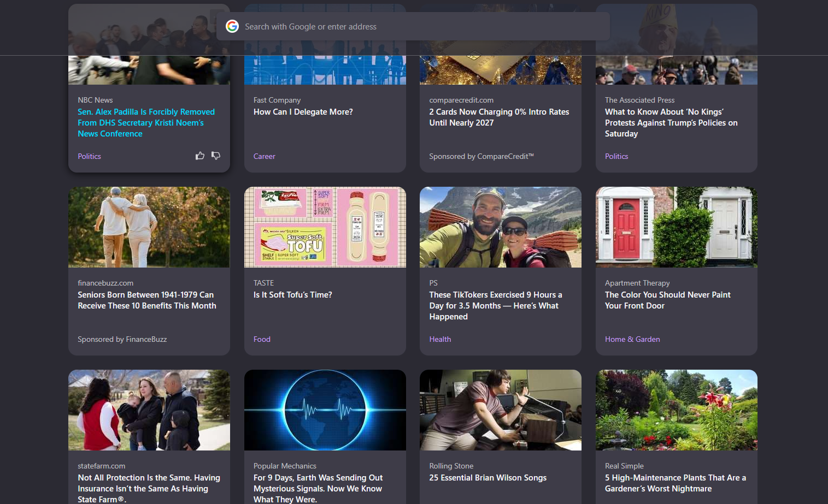Click the statefarm.com source label

click(102, 466)
